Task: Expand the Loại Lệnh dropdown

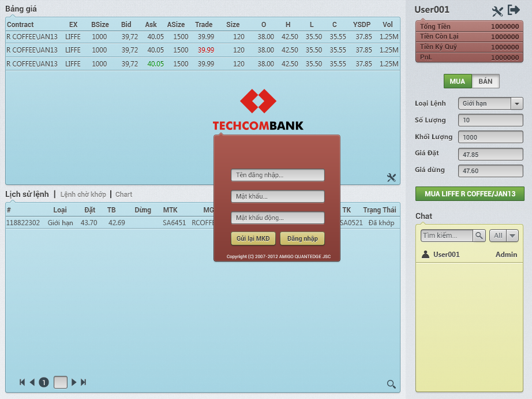Action: pos(516,103)
